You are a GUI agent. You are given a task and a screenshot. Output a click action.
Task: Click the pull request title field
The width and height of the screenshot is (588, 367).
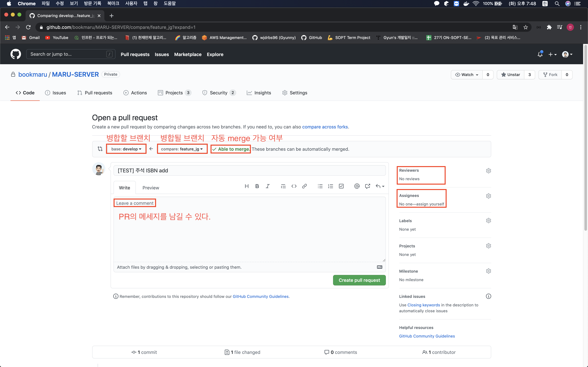point(249,170)
